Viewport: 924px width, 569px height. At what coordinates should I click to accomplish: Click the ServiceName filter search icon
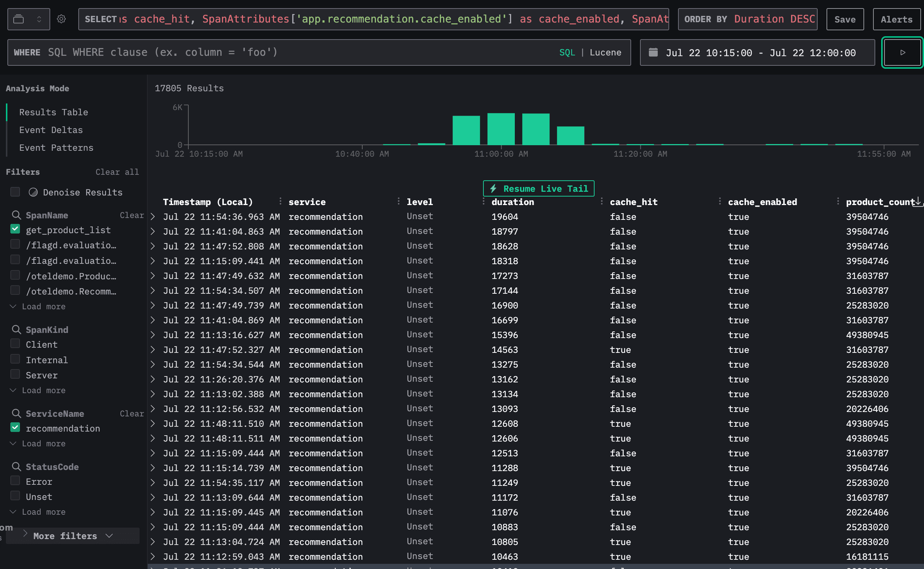tap(16, 413)
